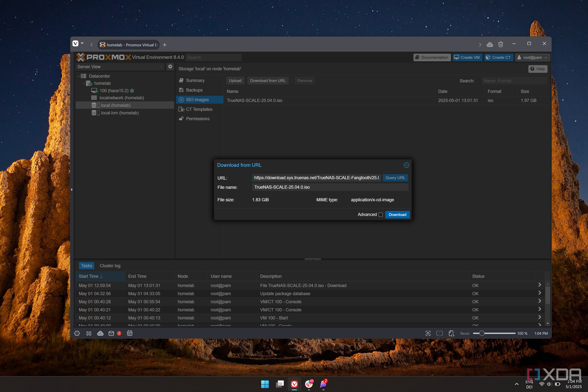Viewport: 588px width, 392px height.
Task: Open synced tabs cloud icon in tab bar
Action: (490, 44)
